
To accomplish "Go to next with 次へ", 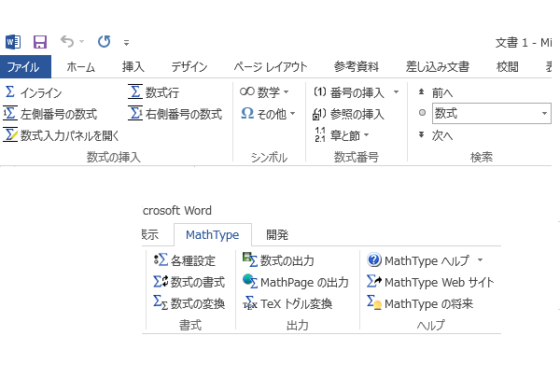I will pos(435,135).
